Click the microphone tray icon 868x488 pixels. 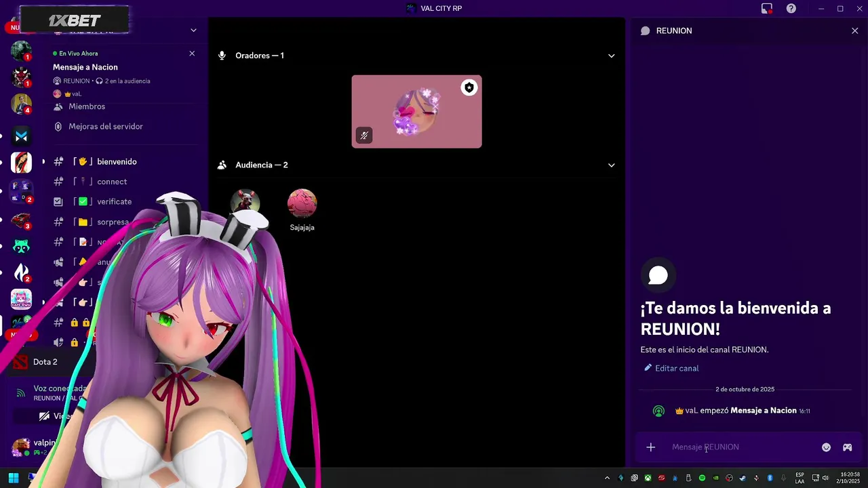[783, 478]
